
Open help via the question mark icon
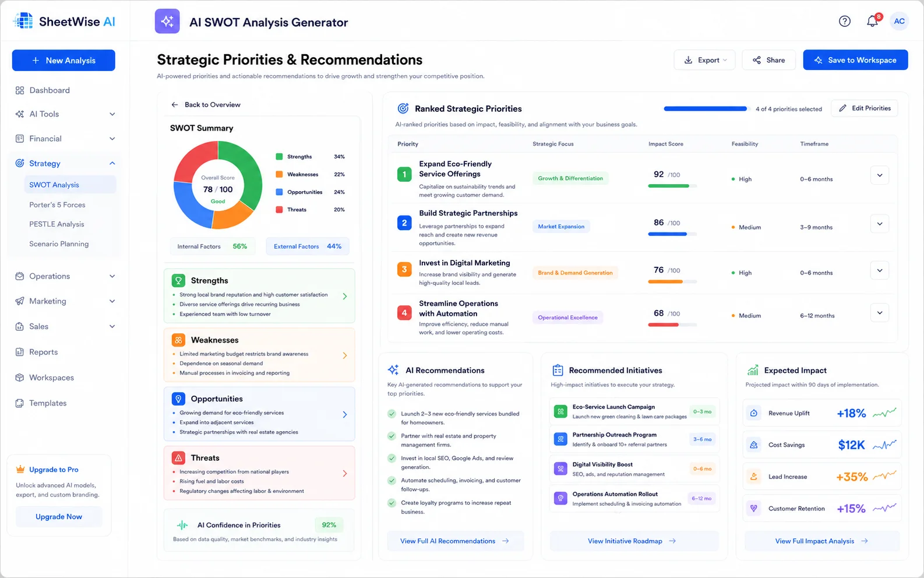click(x=845, y=22)
